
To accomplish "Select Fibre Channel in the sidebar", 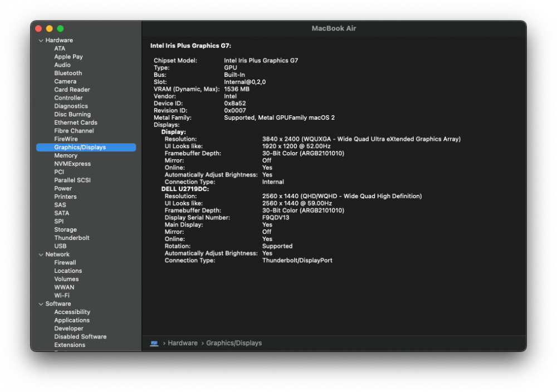I will pos(74,131).
